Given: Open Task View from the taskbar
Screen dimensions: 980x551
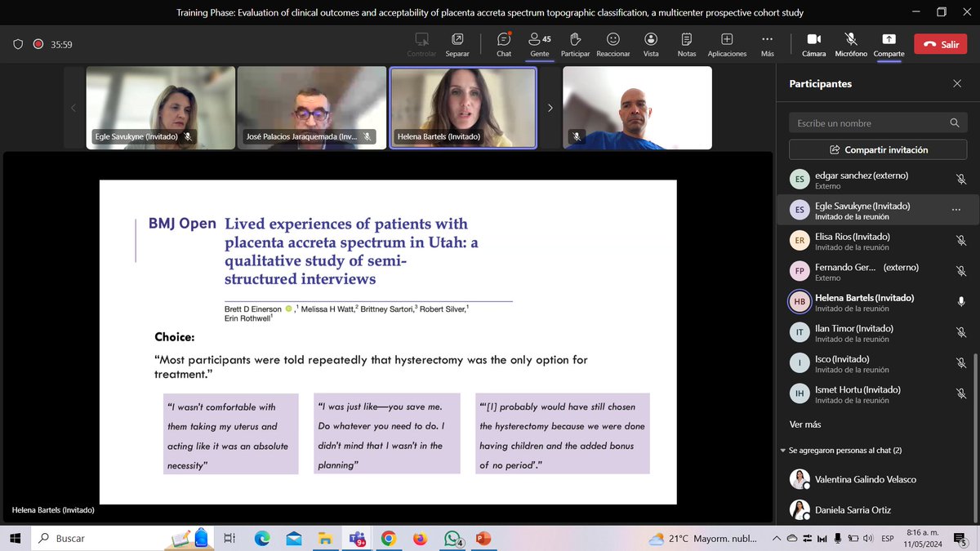Looking at the screenshot, I should tap(230, 538).
